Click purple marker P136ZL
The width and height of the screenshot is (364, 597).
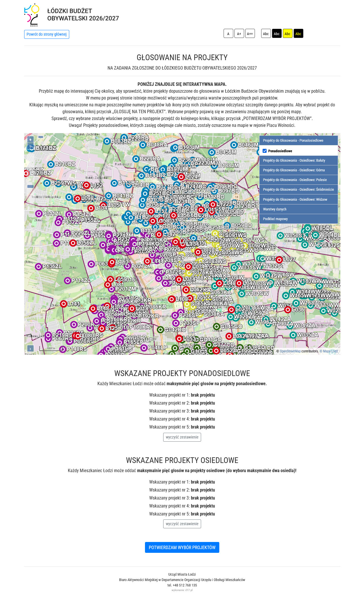(x=38, y=267)
